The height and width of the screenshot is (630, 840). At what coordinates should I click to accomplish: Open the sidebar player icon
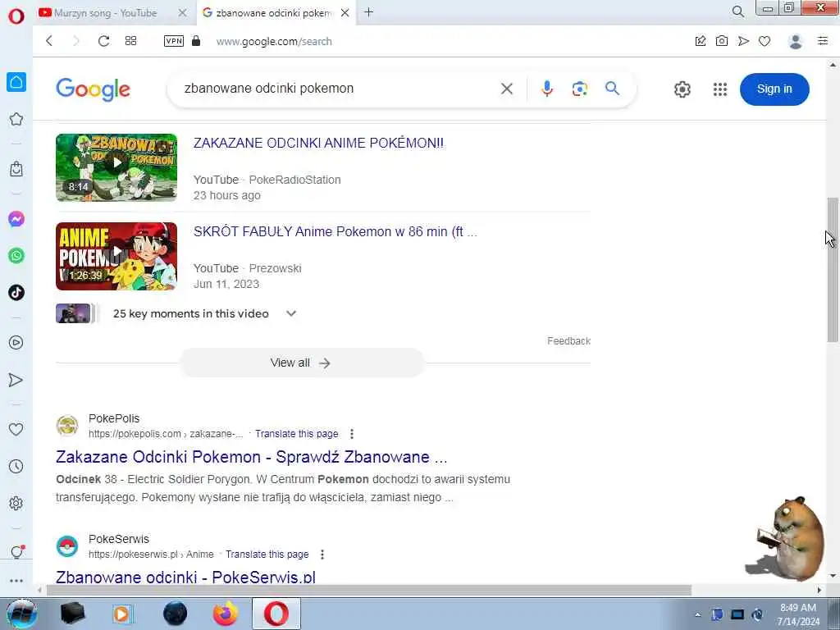(16, 342)
